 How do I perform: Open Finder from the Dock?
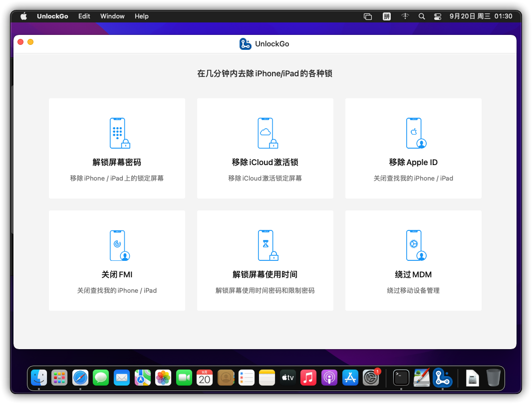[39, 378]
